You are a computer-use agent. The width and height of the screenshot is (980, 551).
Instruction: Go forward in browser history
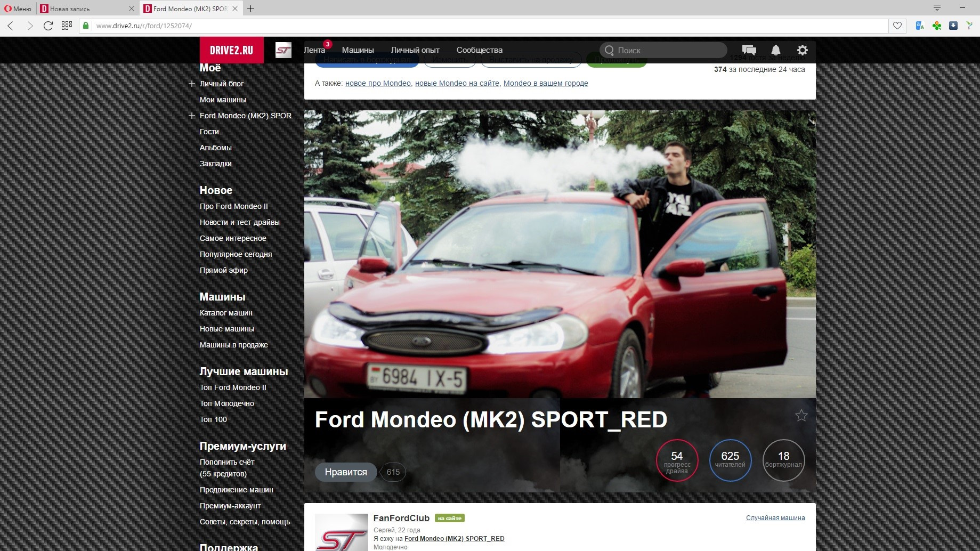coord(30,26)
